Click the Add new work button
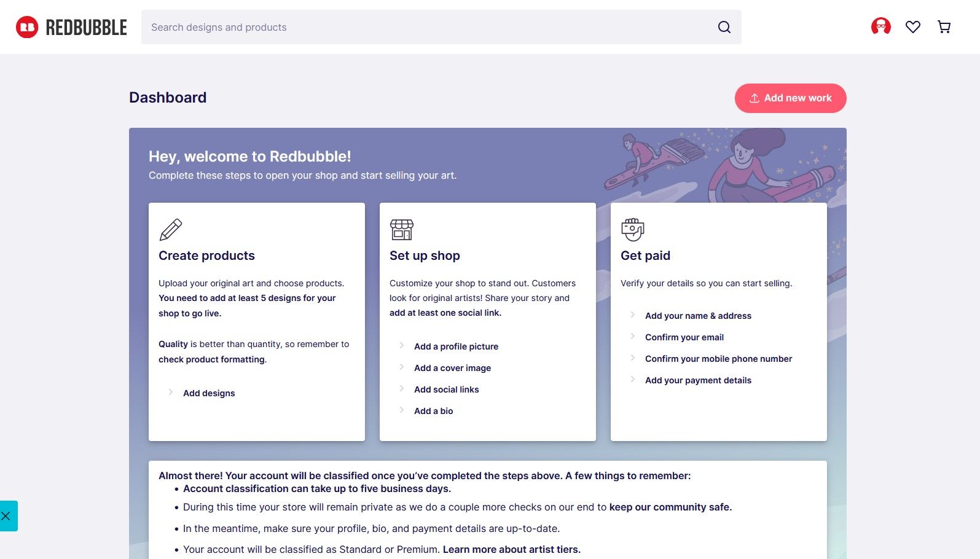This screenshot has width=980, height=559. click(x=790, y=98)
